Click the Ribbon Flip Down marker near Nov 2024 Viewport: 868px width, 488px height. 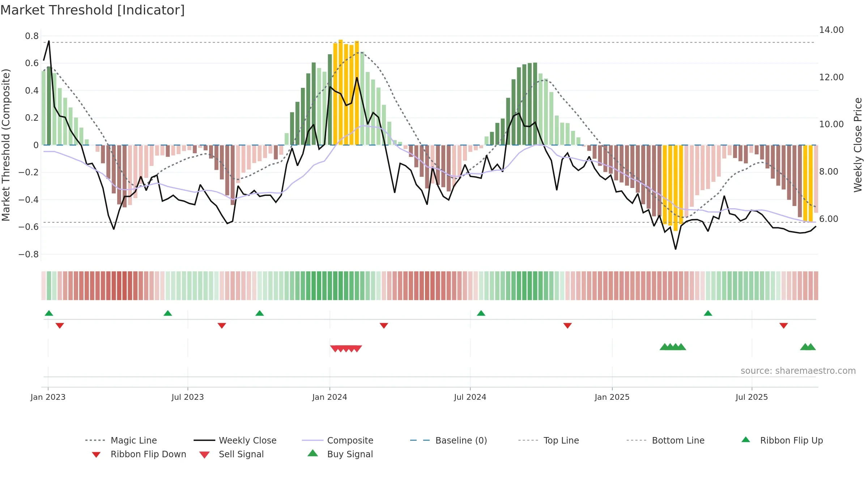567,326
